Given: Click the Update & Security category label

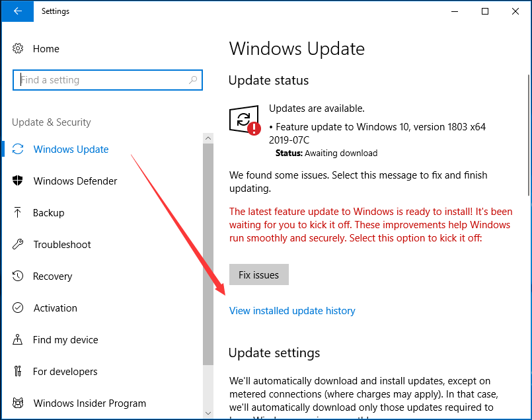Looking at the screenshot, I should pyautogui.click(x=52, y=122).
